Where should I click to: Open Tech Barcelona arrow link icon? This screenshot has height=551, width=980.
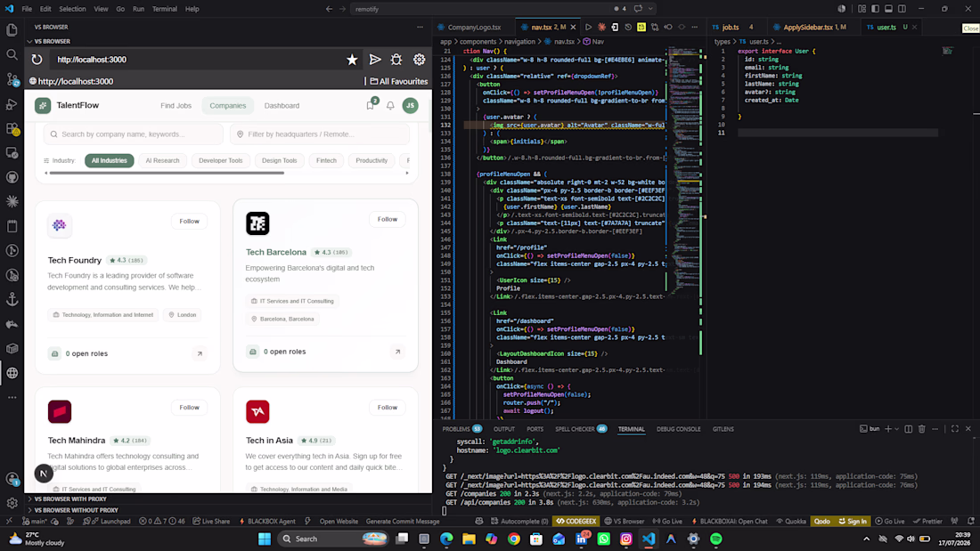[397, 352]
